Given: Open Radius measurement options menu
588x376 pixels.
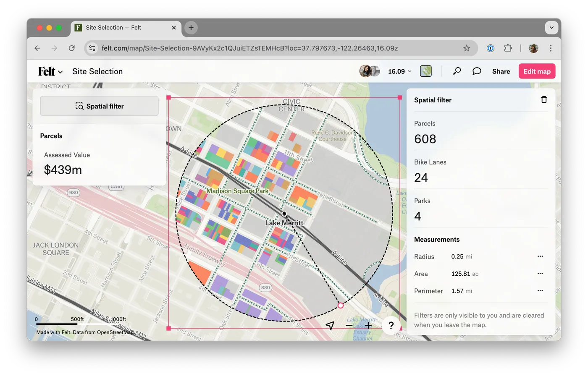Looking at the screenshot, I should coord(540,256).
